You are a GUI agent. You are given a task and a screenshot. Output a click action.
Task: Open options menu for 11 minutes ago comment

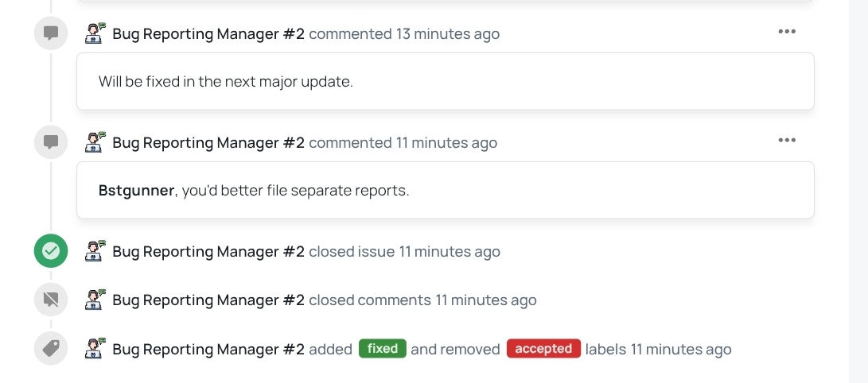pyautogui.click(x=787, y=141)
